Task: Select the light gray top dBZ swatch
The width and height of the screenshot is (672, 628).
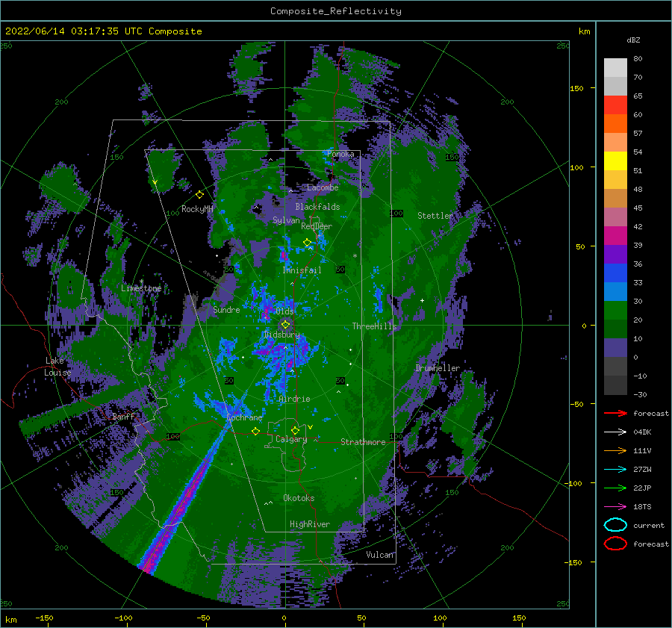Action: (615, 67)
